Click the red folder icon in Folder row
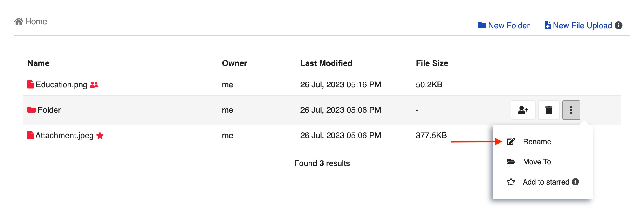Screen dimensions: 644x222 31,110
